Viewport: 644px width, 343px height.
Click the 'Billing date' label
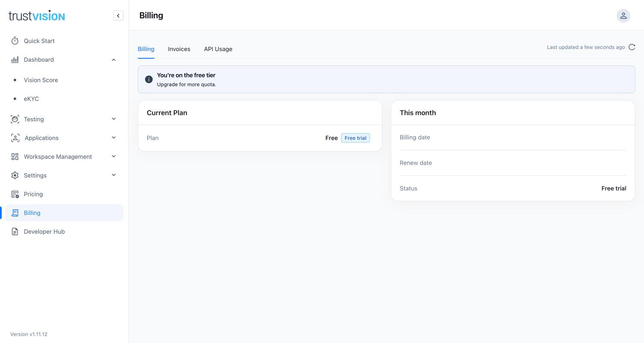415,137
